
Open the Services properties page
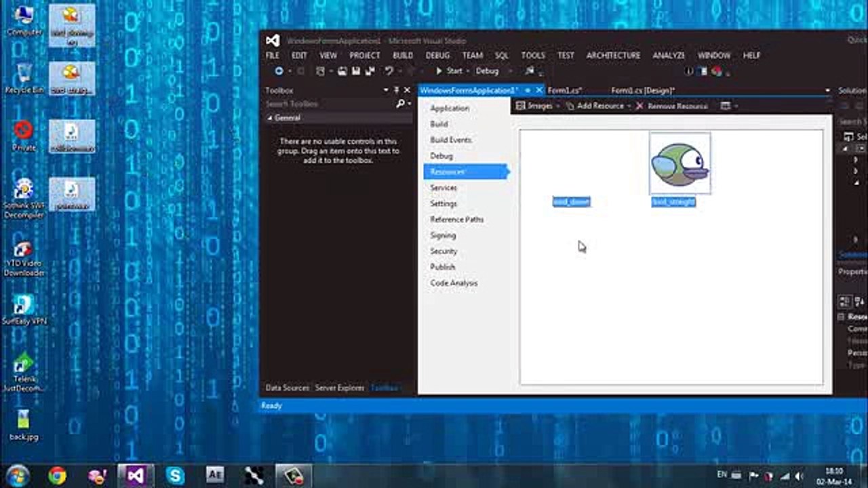443,188
